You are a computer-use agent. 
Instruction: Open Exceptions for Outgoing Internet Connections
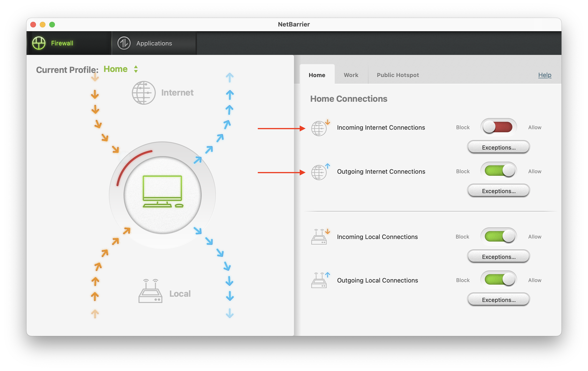497,191
